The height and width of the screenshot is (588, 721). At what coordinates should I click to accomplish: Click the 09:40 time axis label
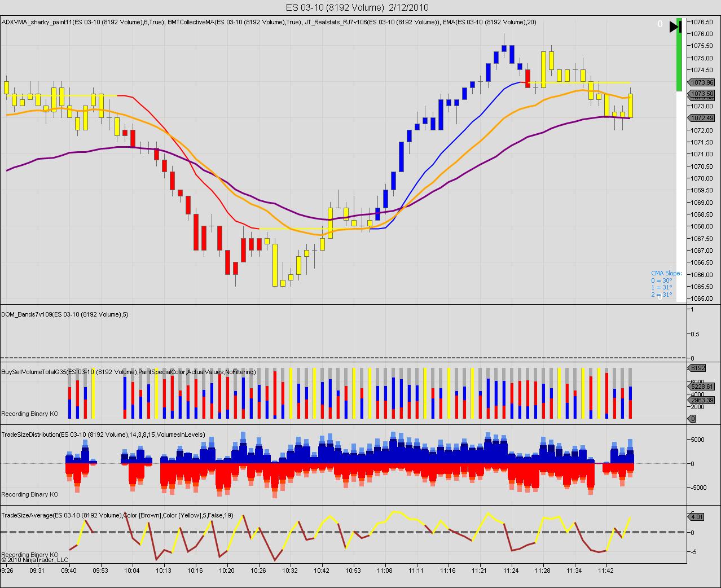pyautogui.click(x=69, y=571)
